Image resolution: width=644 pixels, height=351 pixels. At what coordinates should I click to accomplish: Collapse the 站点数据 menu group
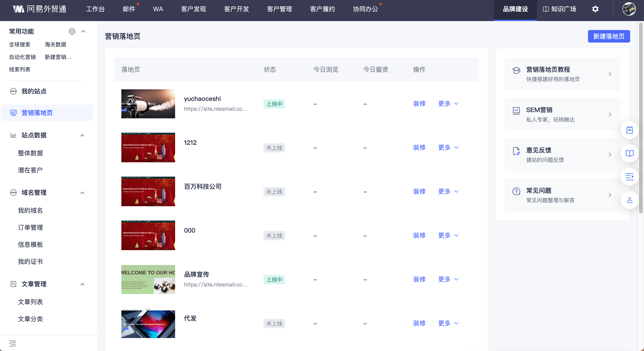[x=82, y=135]
